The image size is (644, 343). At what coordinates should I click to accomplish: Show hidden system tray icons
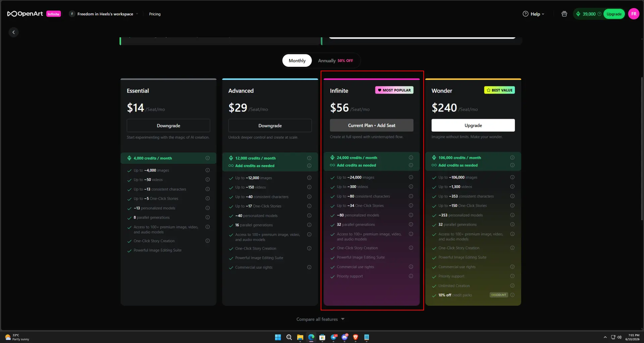[x=605, y=337]
